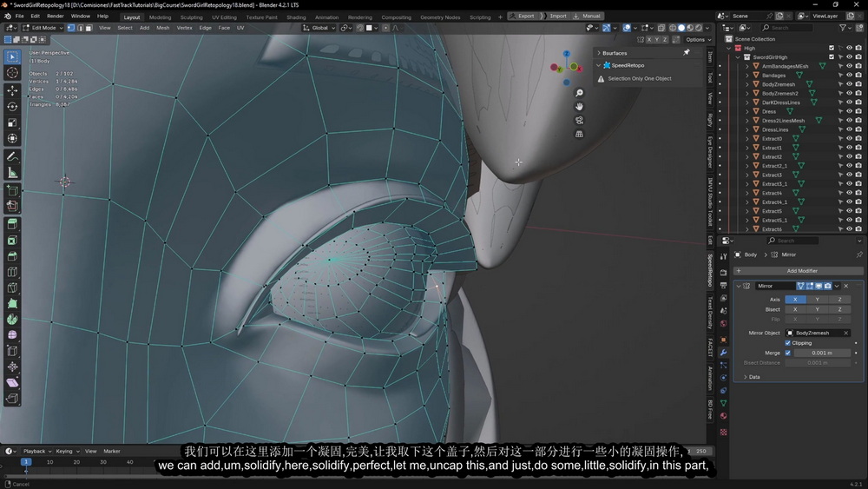This screenshot has width=868, height=489.
Task: Enable vertex select mode
Action: tap(71, 28)
